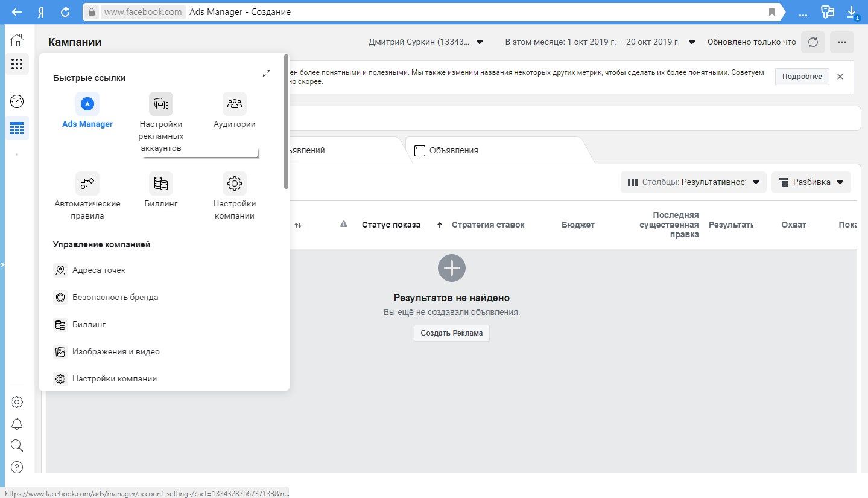868x498 pixels.
Task: Click the browser translate/feedback icon
Action: click(x=827, y=12)
